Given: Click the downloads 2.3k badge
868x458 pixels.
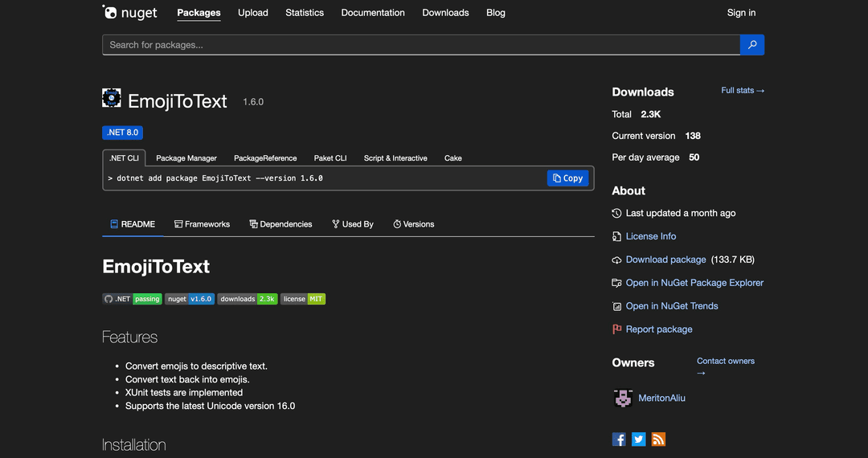Looking at the screenshot, I should [248, 299].
